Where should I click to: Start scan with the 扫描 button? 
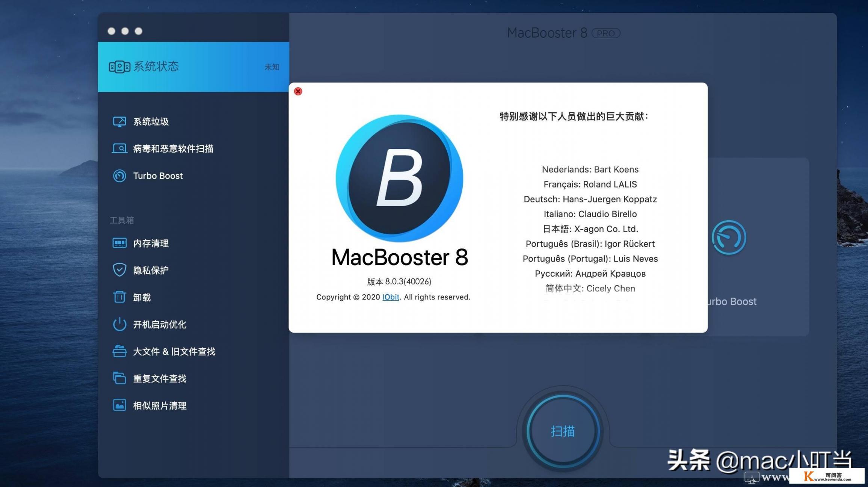pos(563,431)
